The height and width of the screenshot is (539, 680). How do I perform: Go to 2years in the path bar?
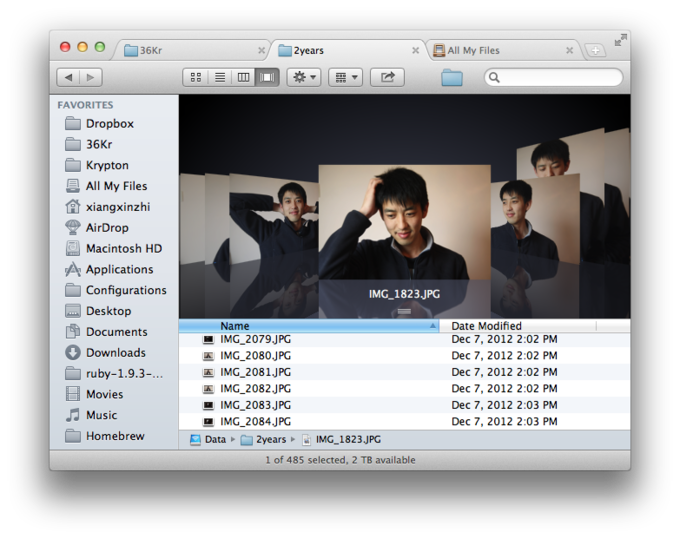(x=264, y=440)
